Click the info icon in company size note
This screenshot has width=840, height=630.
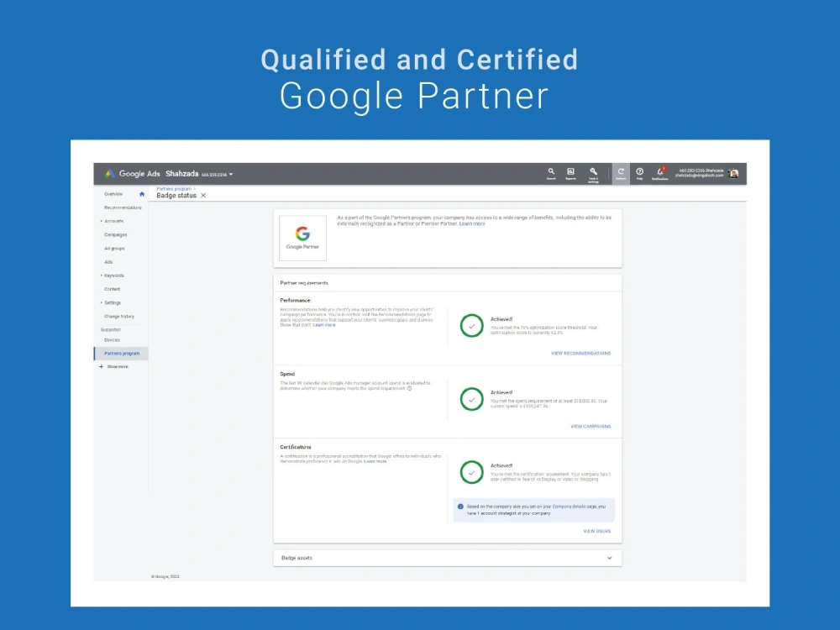pyautogui.click(x=460, y=507)
